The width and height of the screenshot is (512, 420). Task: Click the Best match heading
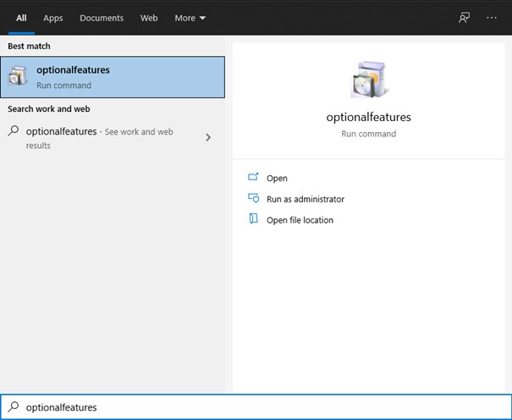pos(29,46)
